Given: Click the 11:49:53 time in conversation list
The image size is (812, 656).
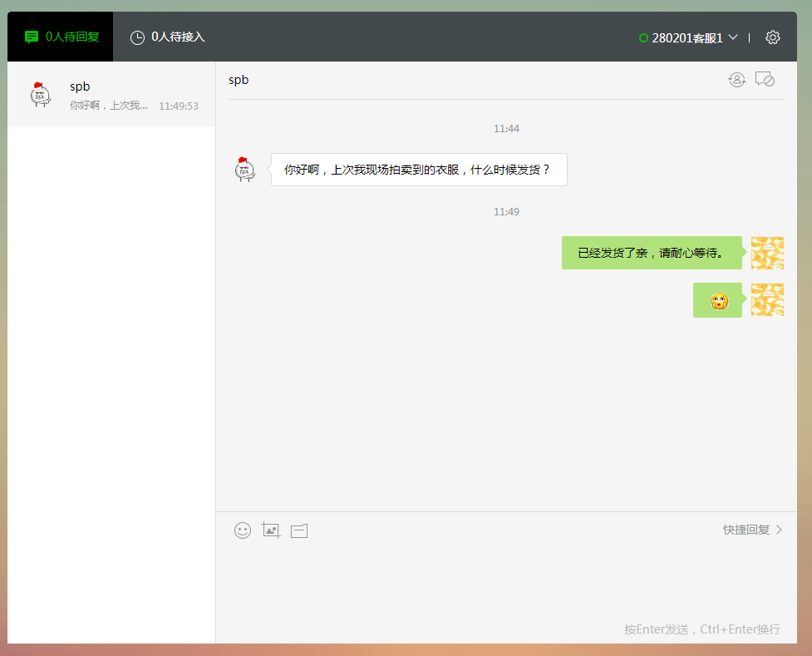Looking at the screenshot, I should pyautogui.click(x=178, y=106).
